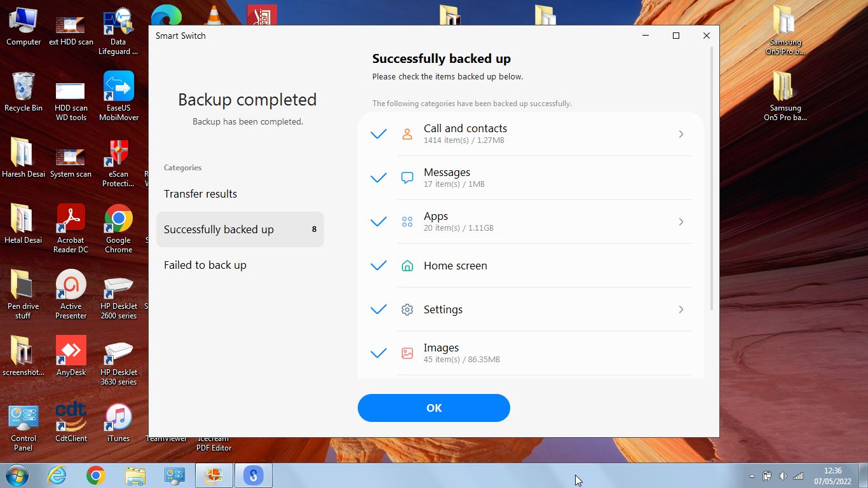Select the iTunes desktop shortcut
Image resolution: width=868 pixels, height=488 pixels.
[118, 424]
